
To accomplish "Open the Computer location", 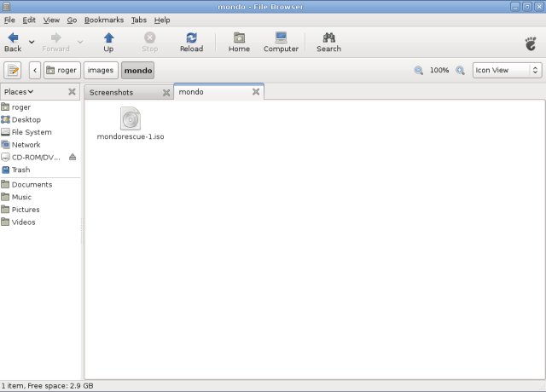I will click(x=281, y=42).
